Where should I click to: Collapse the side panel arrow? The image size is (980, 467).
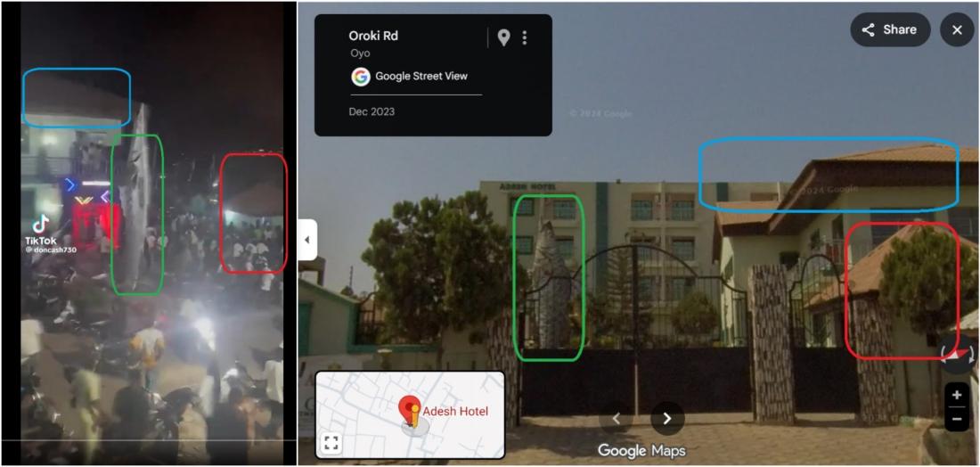click(307, 240)
